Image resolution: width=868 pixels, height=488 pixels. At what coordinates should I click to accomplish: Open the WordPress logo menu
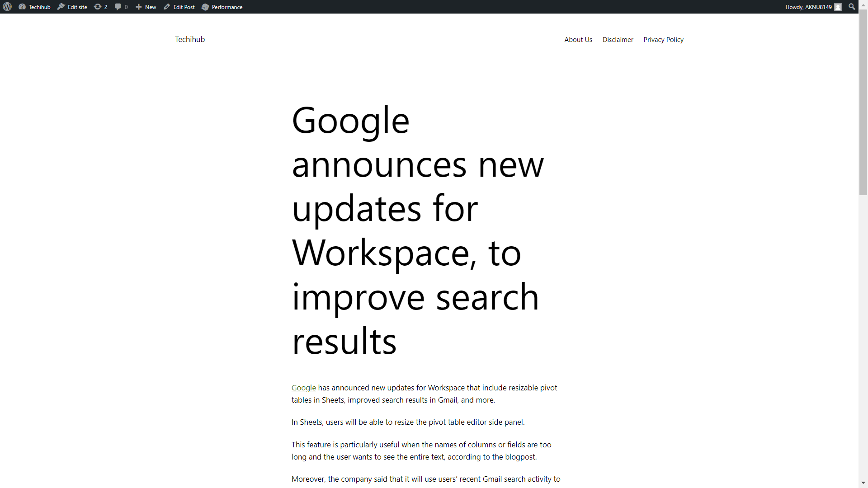click(7, 7)
